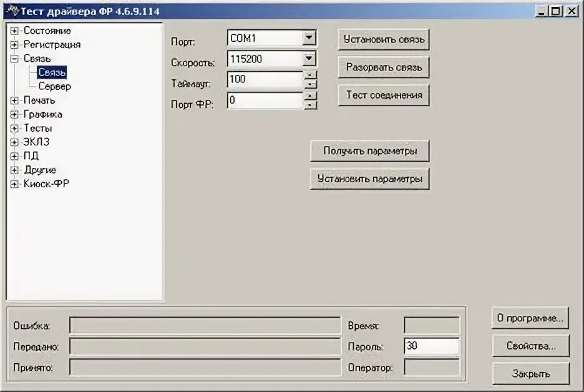Select the Состояние tree label
The image size is (584, 392).
pos(47,31)
